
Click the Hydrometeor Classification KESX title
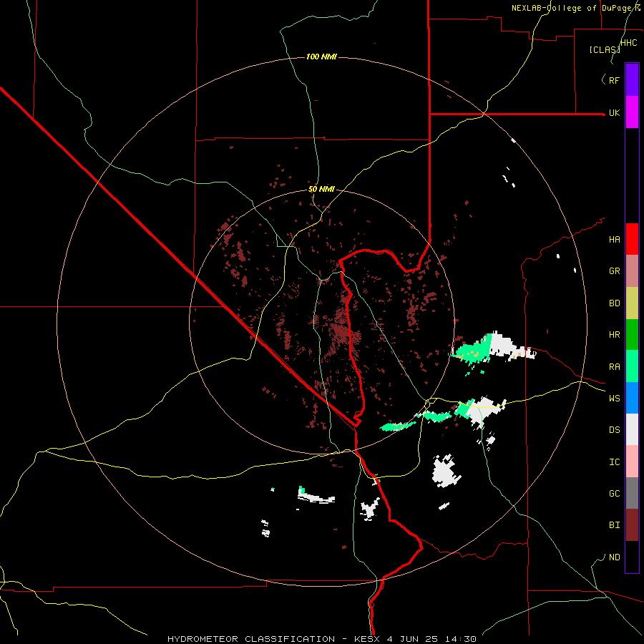coord(322,639)
